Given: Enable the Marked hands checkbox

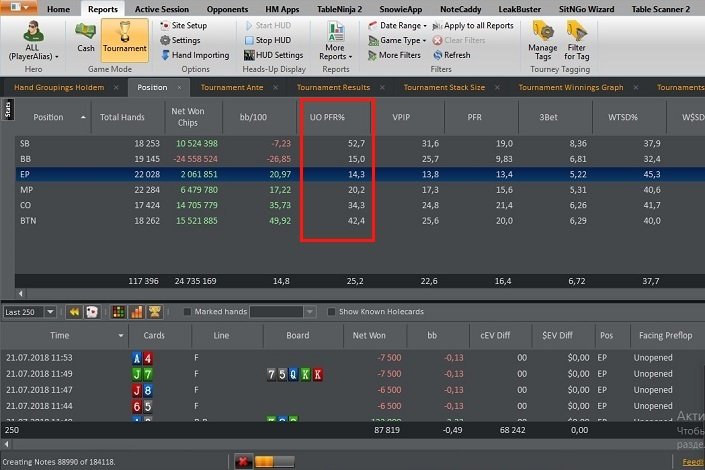Looking at the screenshot, I should (x=188, y=312).
